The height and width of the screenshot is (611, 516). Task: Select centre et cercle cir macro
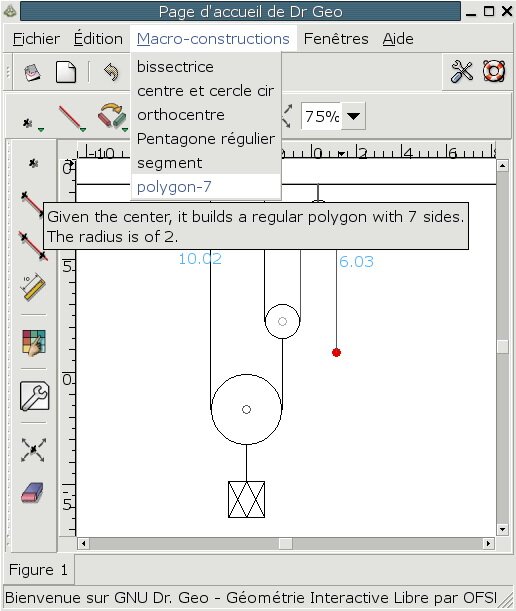tap(206, 91)
